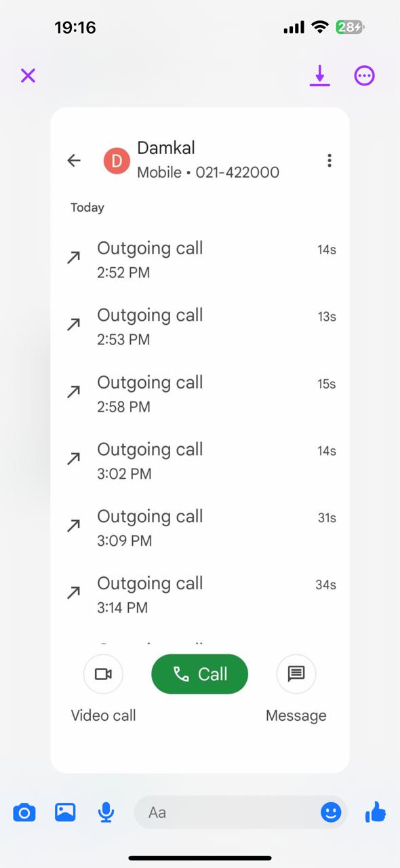Image resolution: width=400 pixels, height=868 pixels.
Task: Tap the microphone voice message icon
Action: pyautogui.click(x=106, y=812)
